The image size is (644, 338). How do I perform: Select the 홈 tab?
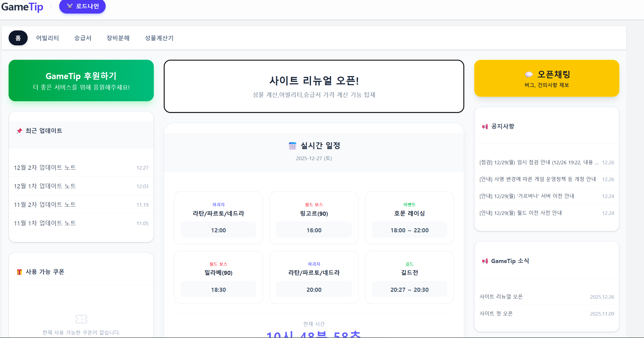click(18, 38)
